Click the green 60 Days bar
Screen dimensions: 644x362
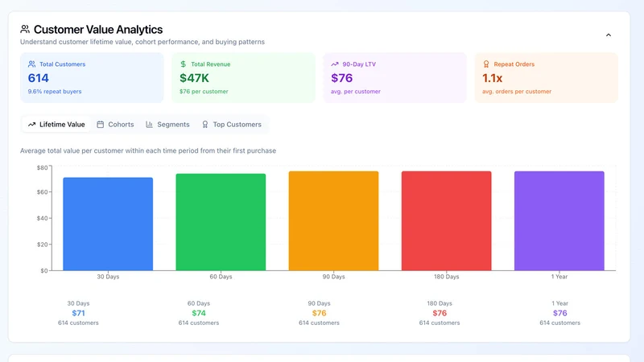pyautogui.click(x=221, y=222)
